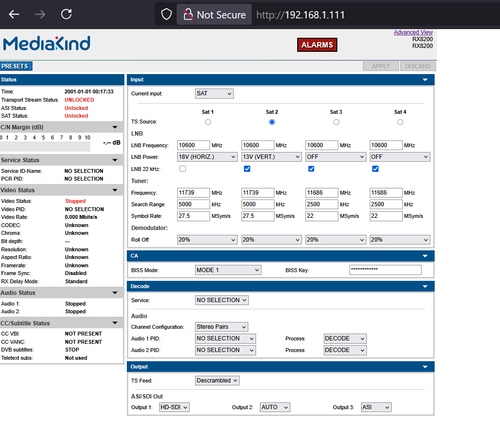Open Sat 1 Roll Off 20% dropdown

pos(207,240)
